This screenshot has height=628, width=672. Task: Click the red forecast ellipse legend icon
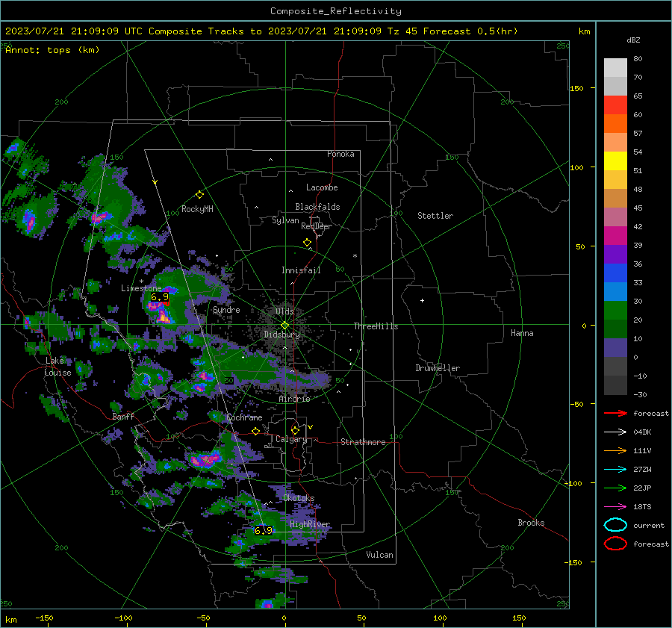point(615,544)
